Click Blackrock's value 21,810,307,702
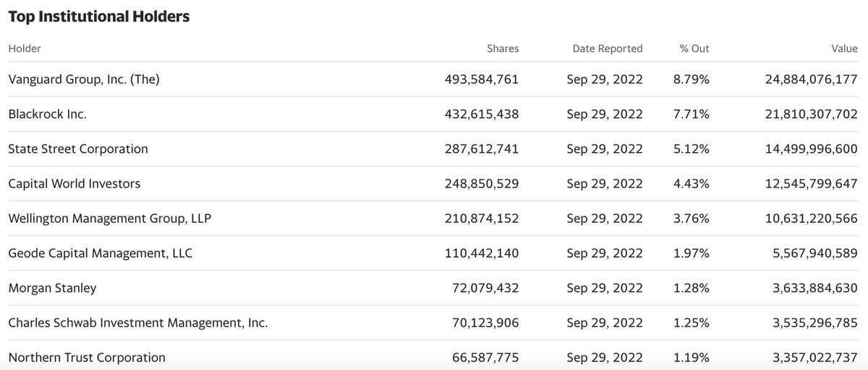 coord(811,114)
